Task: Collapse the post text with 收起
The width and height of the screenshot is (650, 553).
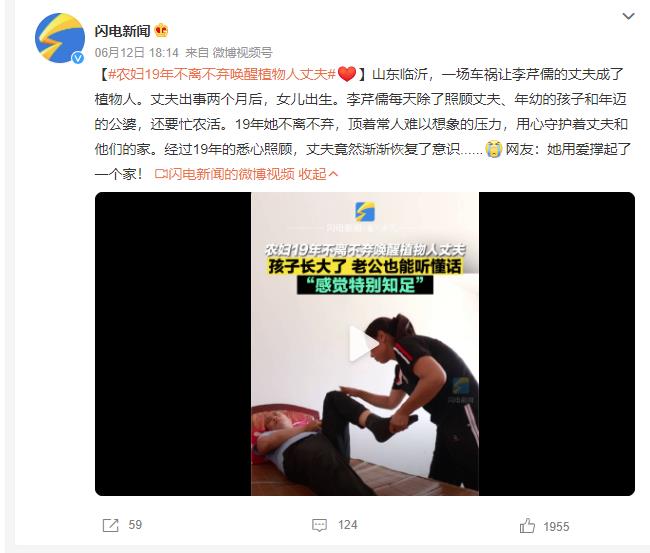Action: point(312,174)
